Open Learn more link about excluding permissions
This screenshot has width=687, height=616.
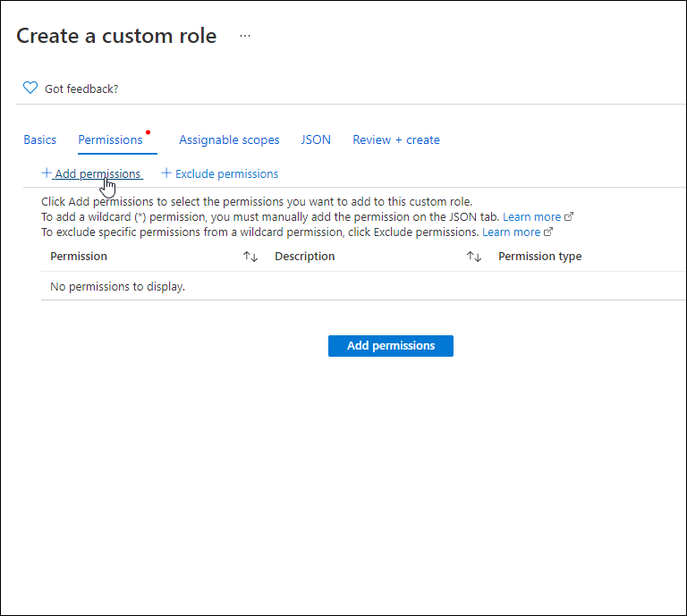point(511,232)
